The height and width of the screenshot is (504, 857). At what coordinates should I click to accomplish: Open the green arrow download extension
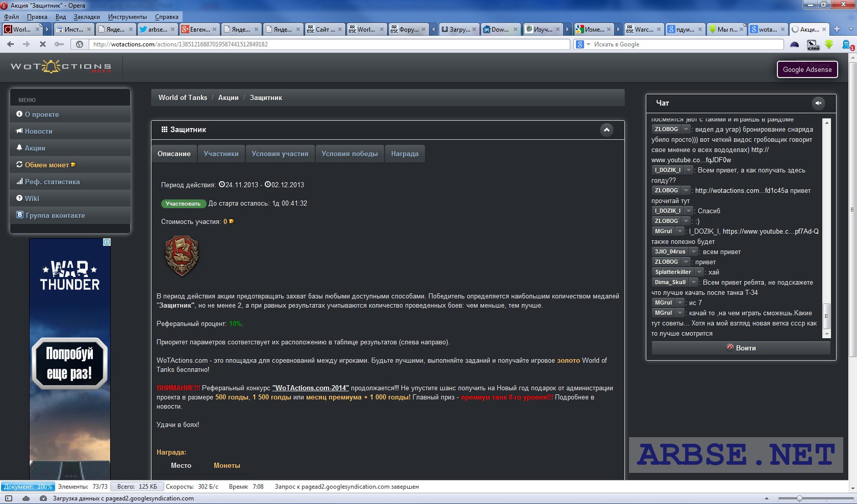pyautogui.click(x=829, y=44)
